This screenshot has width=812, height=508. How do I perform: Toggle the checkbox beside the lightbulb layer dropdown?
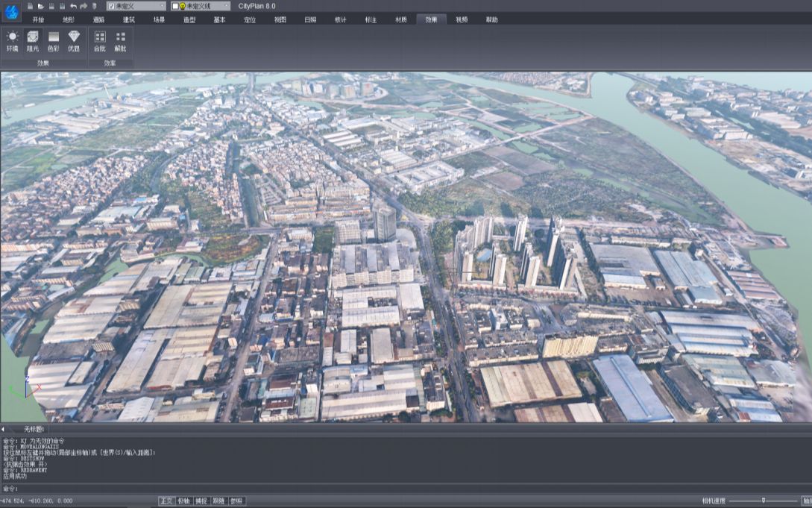tap(175, 6)
